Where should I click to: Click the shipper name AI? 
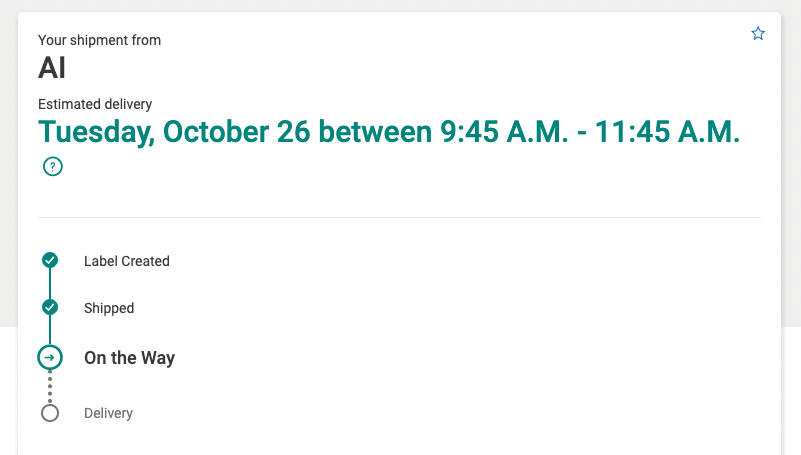point(52,68)
